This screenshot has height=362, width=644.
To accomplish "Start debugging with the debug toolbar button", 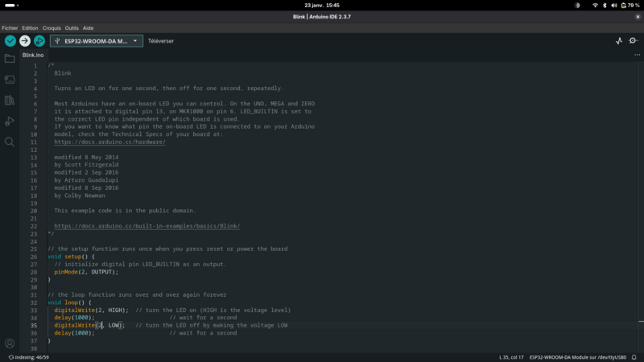I will pyautogui.click(x=39, y=41).
